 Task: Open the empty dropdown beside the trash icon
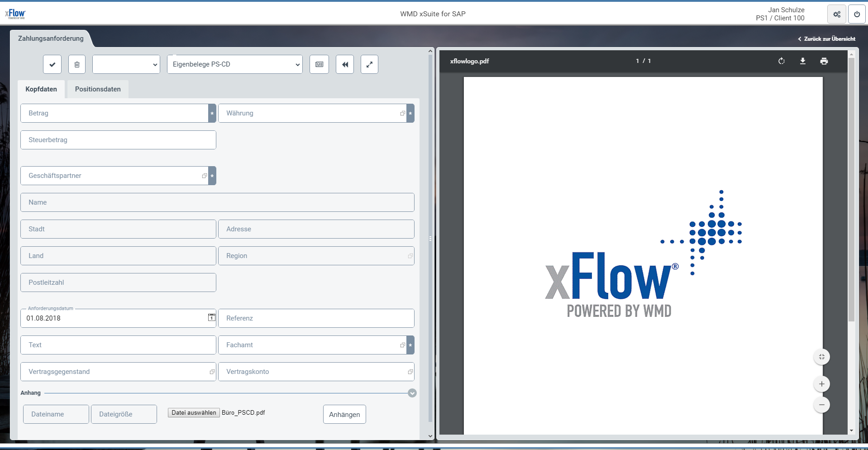125,64
